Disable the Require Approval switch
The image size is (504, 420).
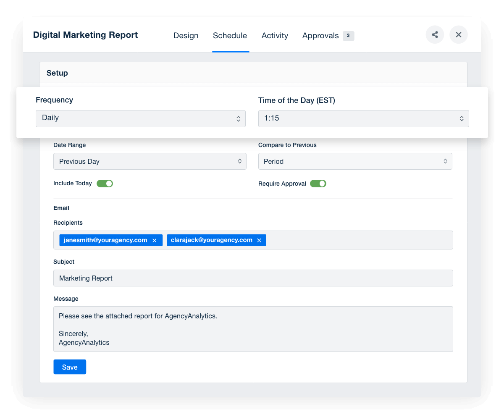(x=318, y=184)
